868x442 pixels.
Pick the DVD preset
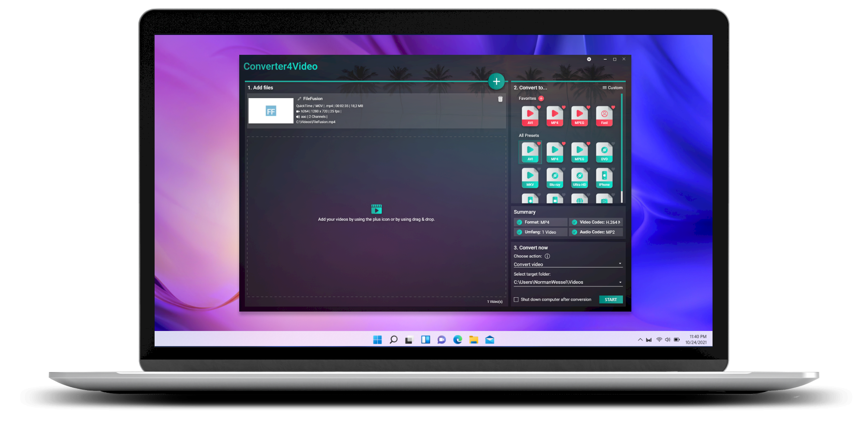604,152
